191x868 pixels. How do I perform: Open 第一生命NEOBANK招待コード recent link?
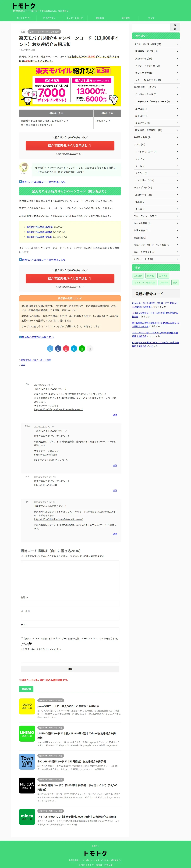tap(156, 324)
